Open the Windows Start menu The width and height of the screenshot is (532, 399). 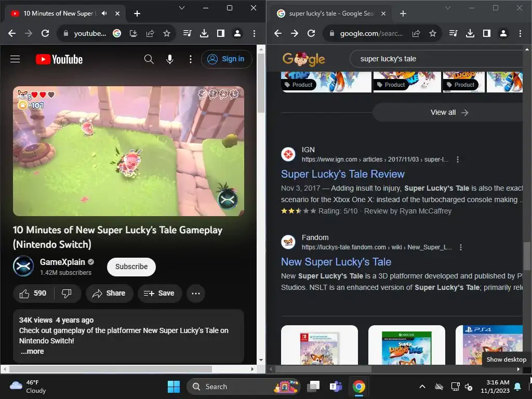(174, 387)
